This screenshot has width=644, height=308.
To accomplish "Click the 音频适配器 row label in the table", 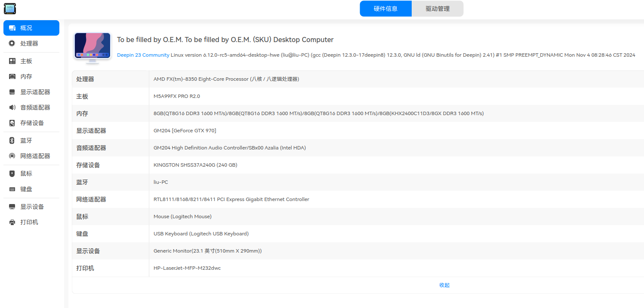I will (91, 148).
